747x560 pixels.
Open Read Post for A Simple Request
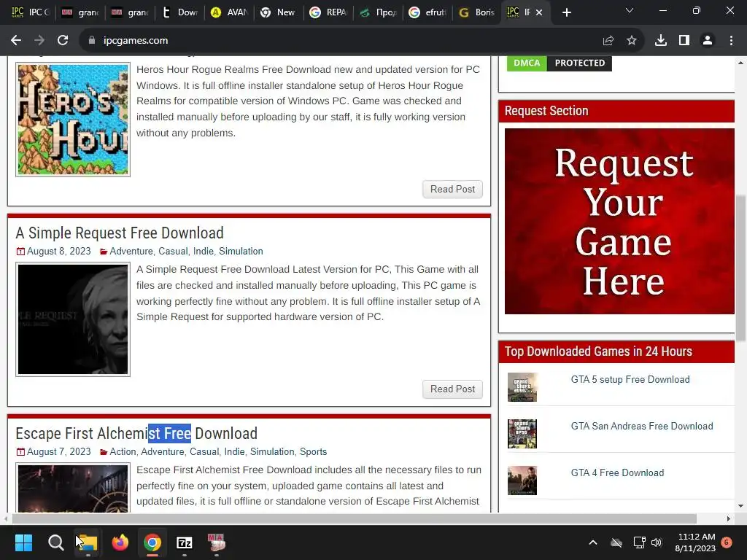coord(452,389)
